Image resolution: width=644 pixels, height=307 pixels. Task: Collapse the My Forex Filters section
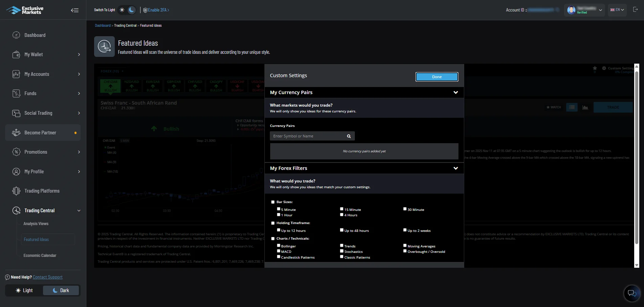click(455, 168)
